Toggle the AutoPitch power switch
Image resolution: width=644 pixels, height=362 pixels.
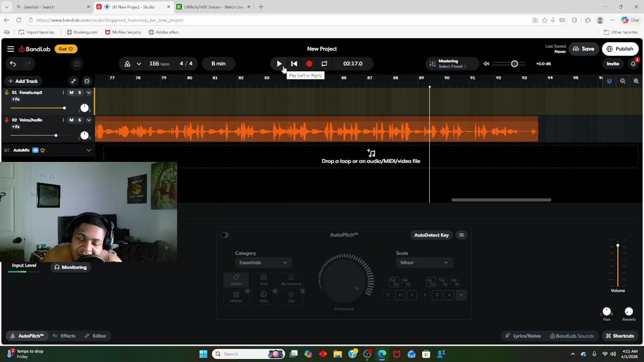click(224, 235)
